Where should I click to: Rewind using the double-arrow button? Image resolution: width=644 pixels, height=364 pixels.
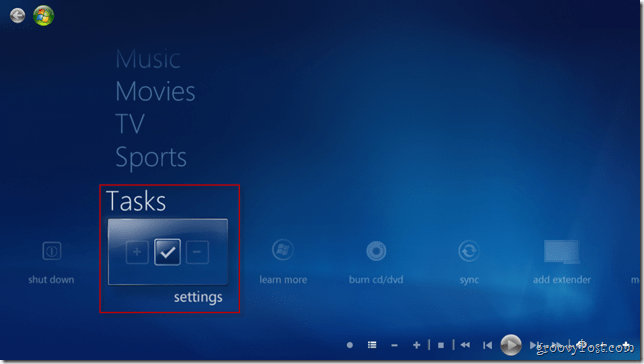pyautogui.click(x=465, y=345)
